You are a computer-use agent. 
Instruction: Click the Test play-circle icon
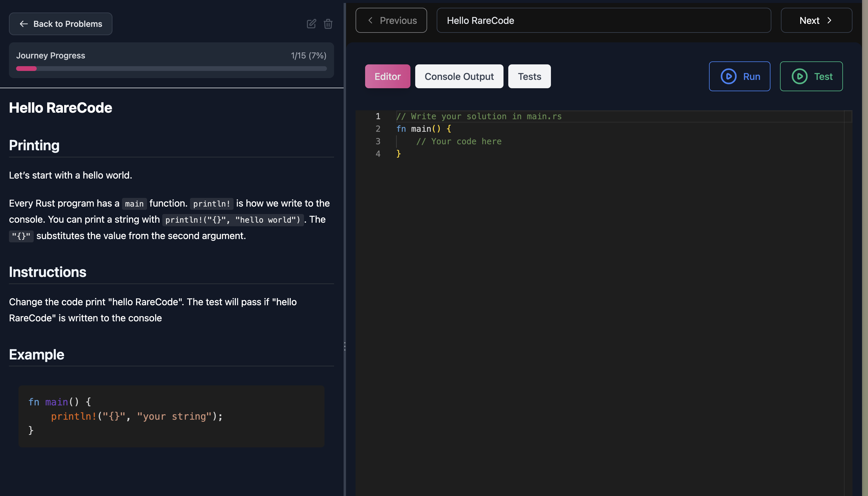[799, 76]
